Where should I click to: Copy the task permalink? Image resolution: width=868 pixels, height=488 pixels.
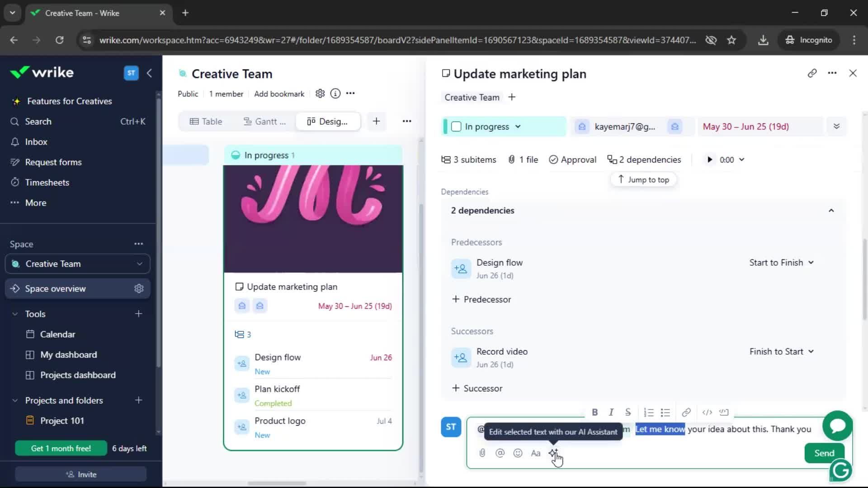(812, 73)
